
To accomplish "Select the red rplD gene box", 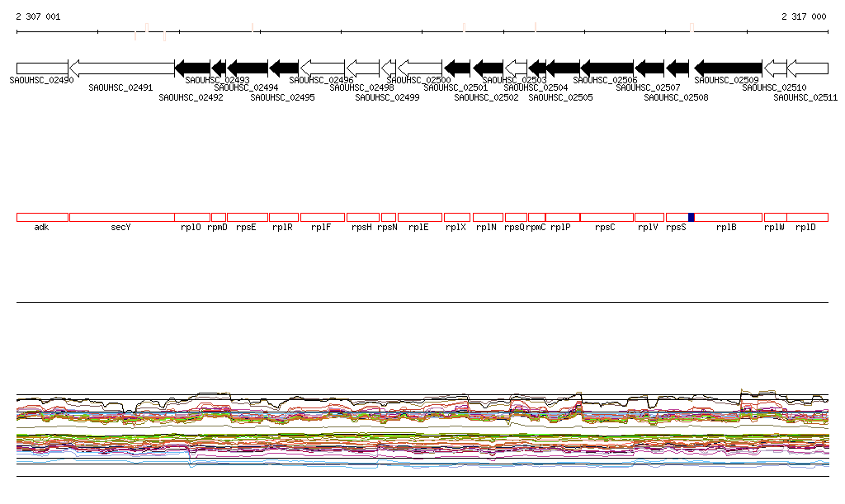I will [x=808, y=218].
